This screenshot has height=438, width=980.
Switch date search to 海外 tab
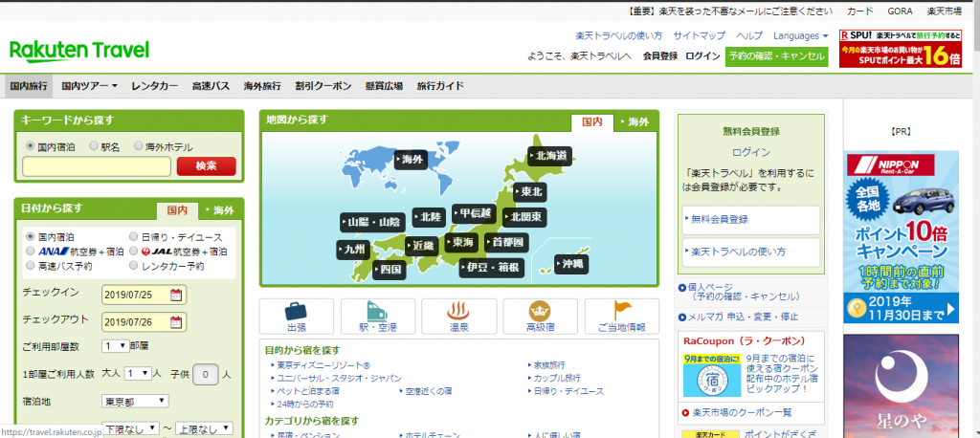tap(221, 210)
